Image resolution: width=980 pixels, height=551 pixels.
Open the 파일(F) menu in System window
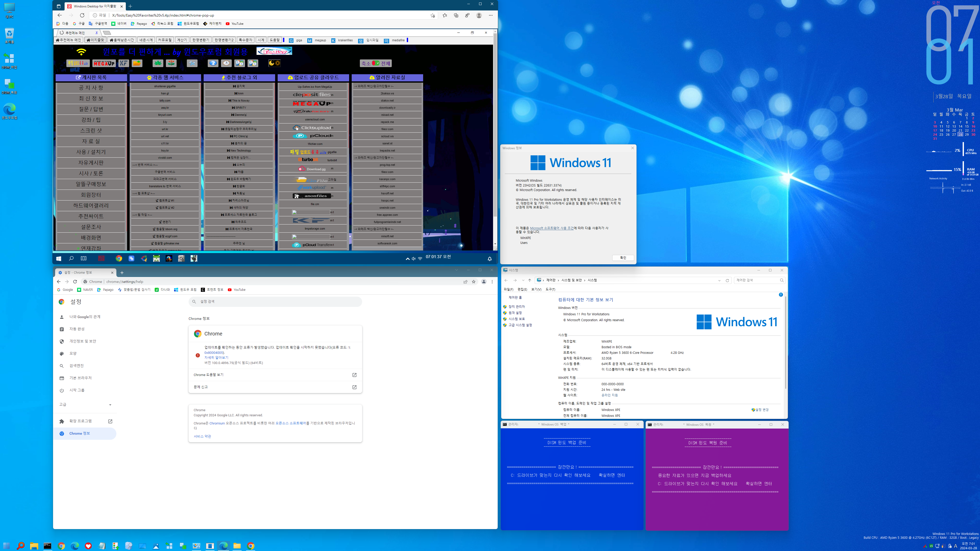[508, 289]
